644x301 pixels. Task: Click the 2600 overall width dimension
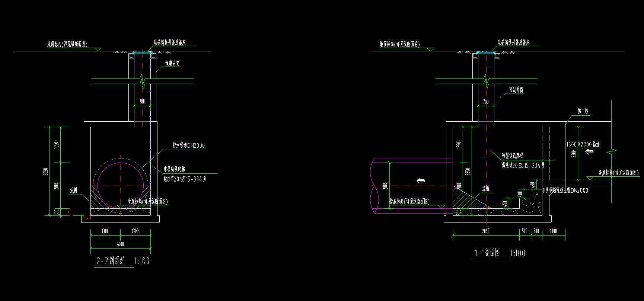pos(120,244)
